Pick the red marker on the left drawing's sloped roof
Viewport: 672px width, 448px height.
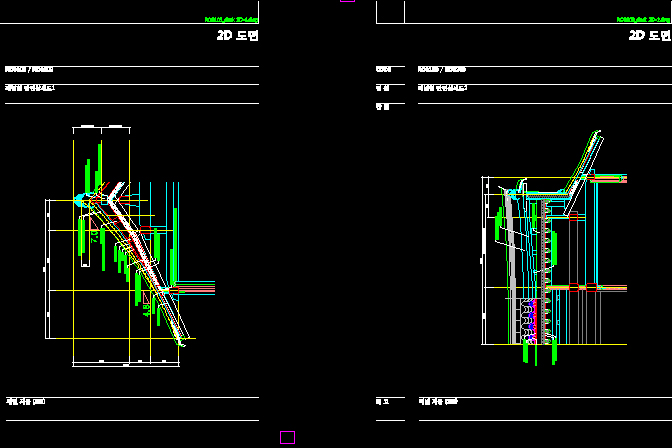click(145, 230)
